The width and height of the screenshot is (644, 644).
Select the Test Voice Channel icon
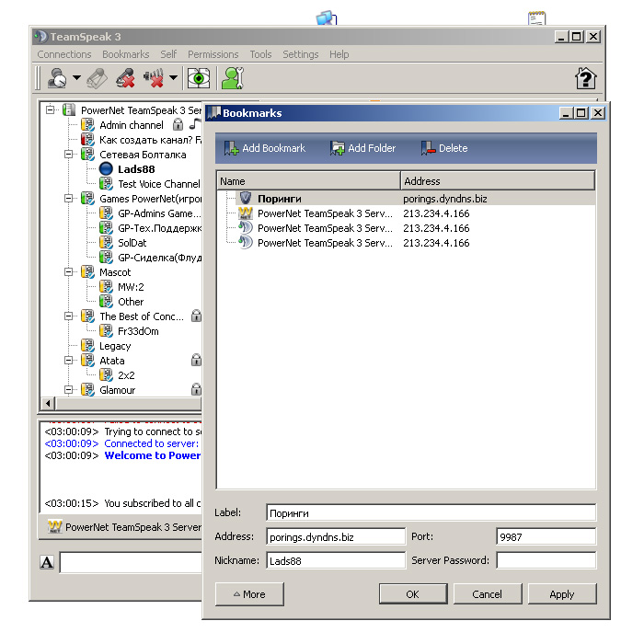click(106, 184)
